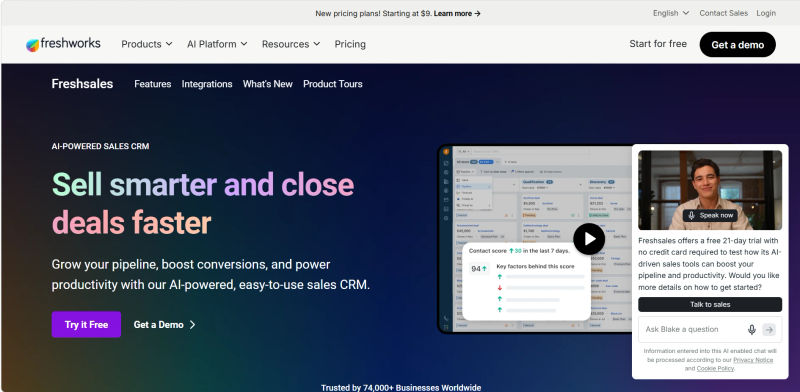The image size is (800, 392).
Task: Click the 'Key factors behind this score' text
Action: [535, 266]
